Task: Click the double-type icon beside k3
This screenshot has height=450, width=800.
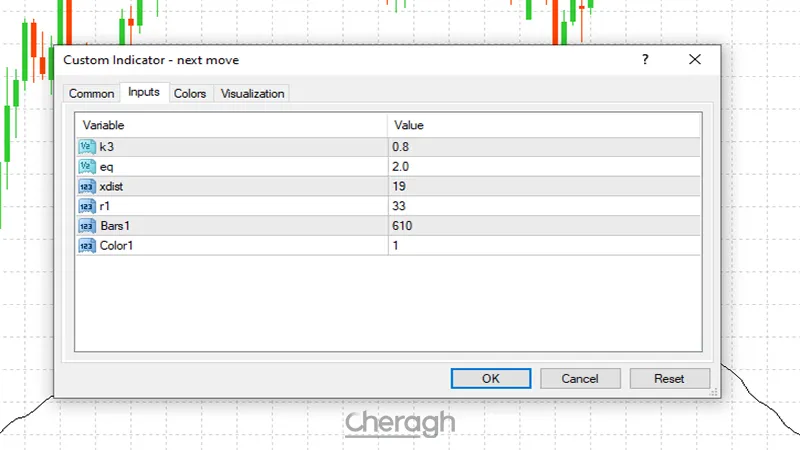Action: tap(86, 146)
